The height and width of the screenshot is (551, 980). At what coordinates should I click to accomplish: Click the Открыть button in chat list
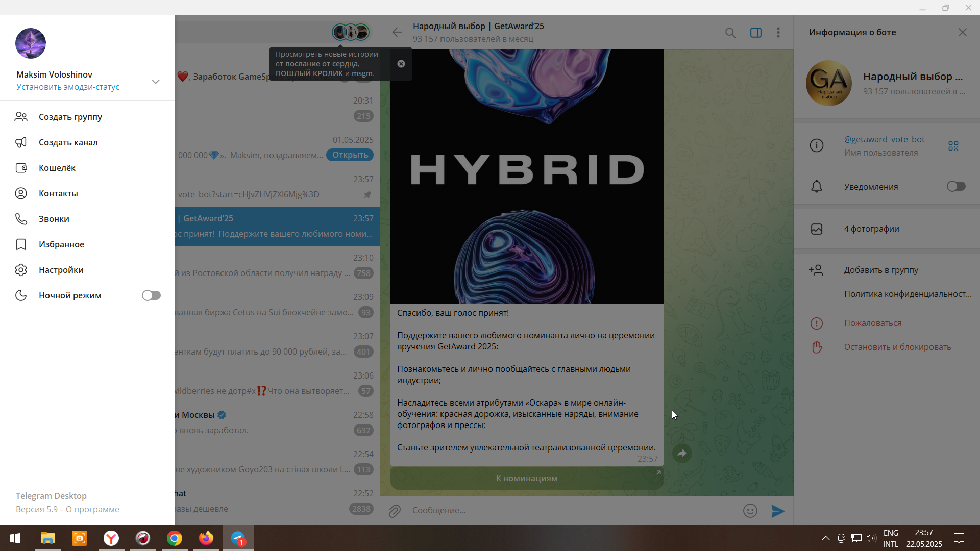point(350,155)
